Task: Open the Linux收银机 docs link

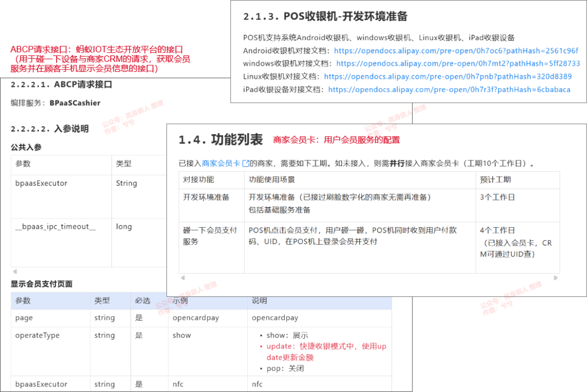Action: 448,76
